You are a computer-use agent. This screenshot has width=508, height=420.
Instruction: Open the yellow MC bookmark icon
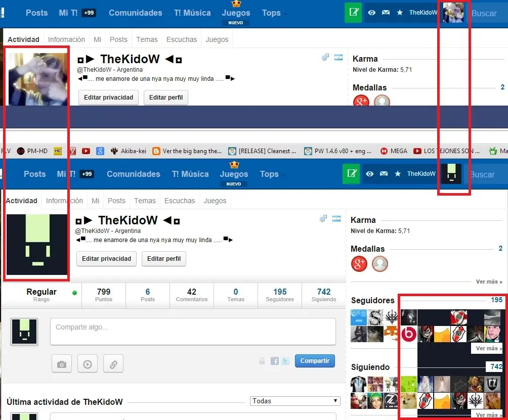pos(58,151)
